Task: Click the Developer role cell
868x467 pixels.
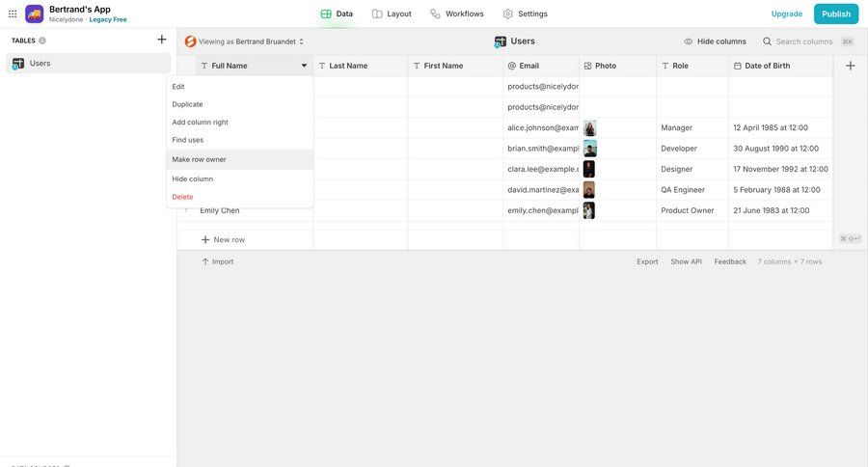Action: point(692,149)
